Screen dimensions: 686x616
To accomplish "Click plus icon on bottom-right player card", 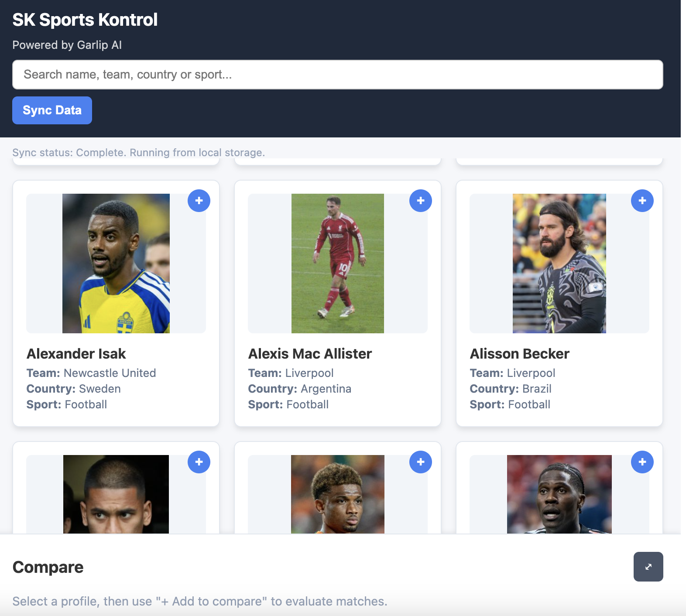I will coord(642,462).
